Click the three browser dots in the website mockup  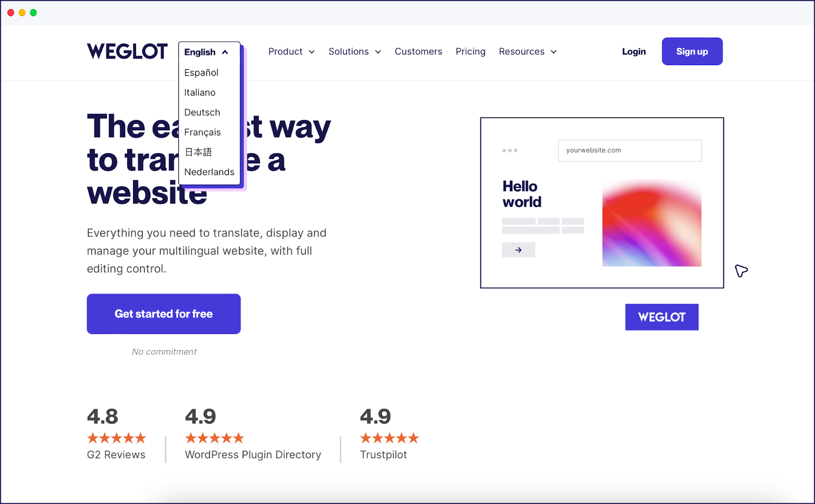[x=510, y=150]
